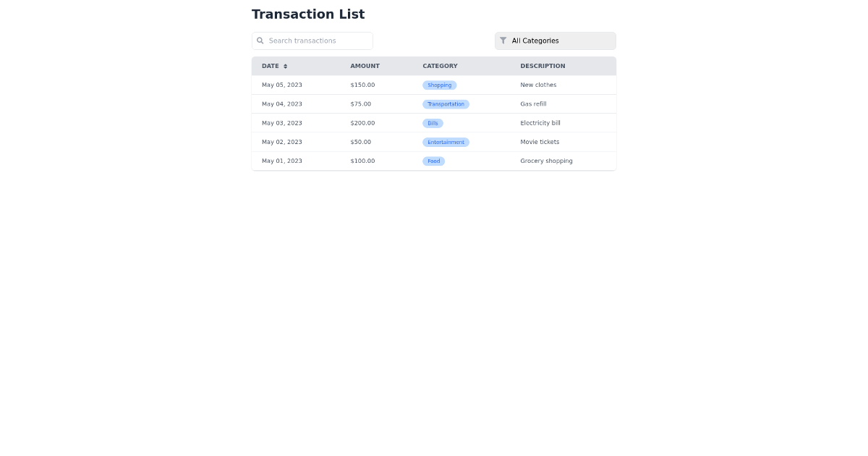Click the magnifying glass search icon
This screenshot has width=868, height=456.
coord(260,41)
